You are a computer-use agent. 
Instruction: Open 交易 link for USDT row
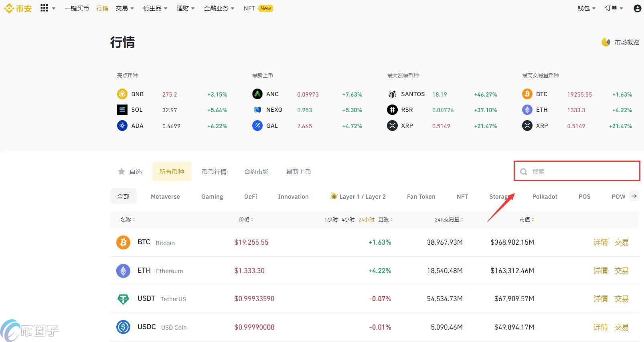pos(622,299)
